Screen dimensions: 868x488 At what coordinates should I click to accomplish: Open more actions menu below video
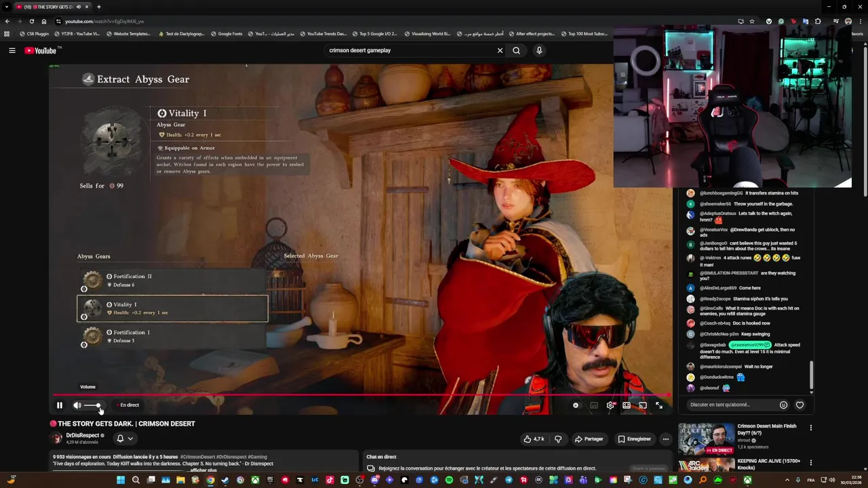tap(666, 439)
